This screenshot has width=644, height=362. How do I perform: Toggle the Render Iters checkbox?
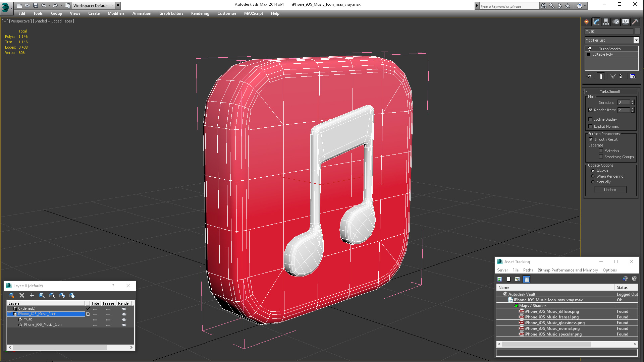tap(591, 110)
